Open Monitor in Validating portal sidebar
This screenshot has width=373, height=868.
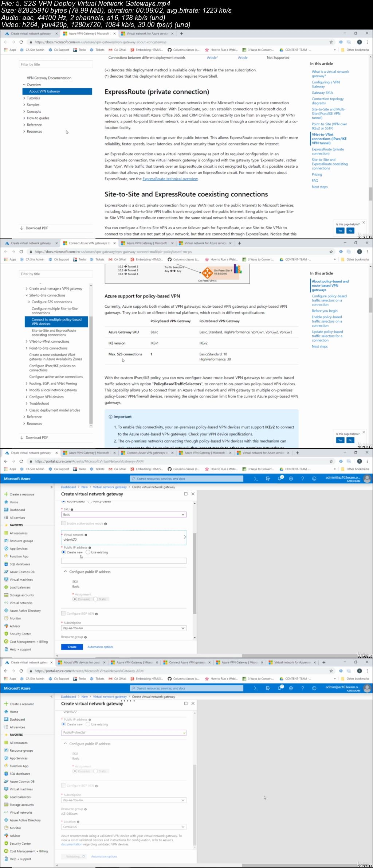15,828
